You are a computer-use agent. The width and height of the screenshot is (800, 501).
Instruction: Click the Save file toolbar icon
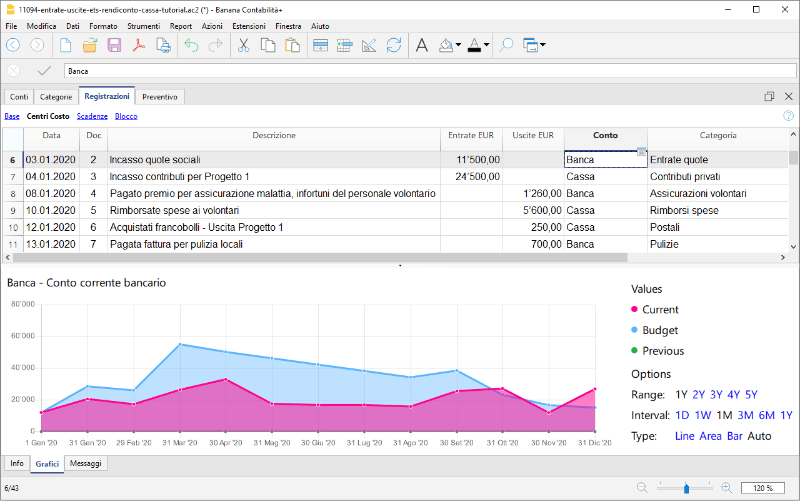point(114,45)
